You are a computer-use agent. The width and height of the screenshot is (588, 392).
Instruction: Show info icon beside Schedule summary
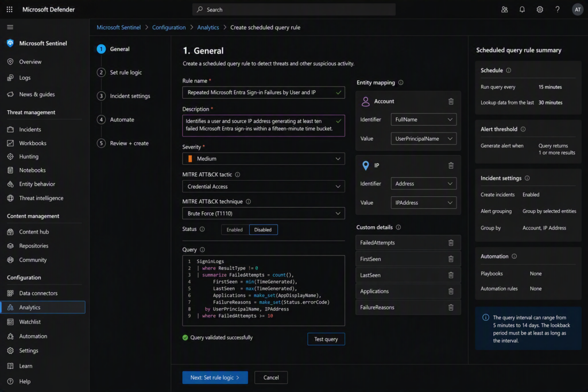coord(509,71)
